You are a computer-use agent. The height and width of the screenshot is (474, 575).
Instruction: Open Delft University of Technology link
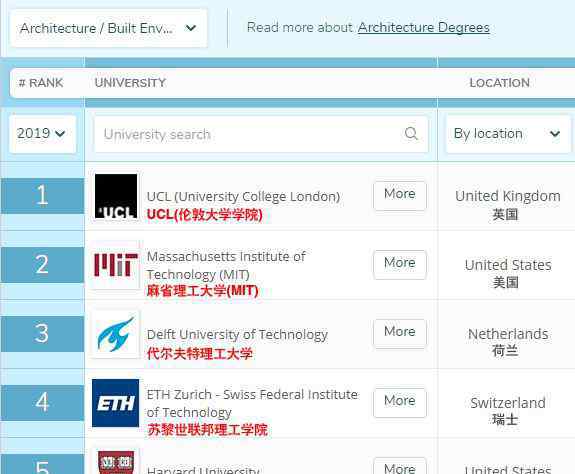tap(237, 335)
